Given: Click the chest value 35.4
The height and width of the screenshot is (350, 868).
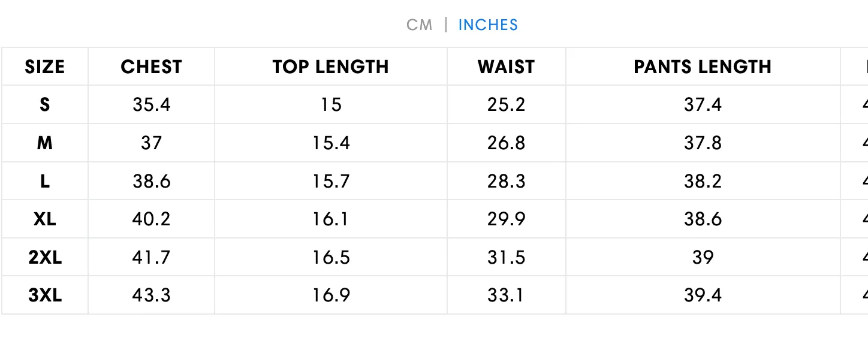Looking at the screenshot, I should pyautogui.click(x=152, y=105).
